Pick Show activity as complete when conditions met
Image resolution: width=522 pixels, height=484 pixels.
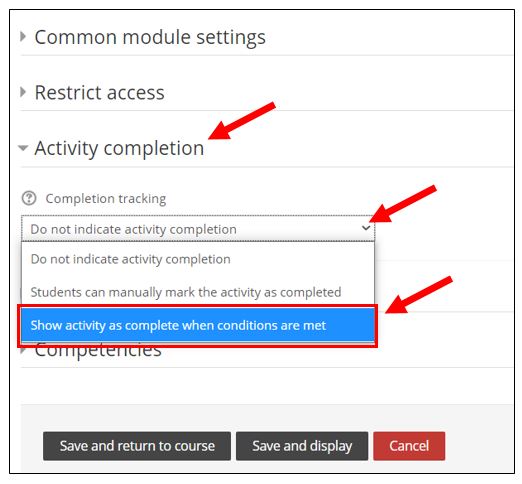(198, 325)
